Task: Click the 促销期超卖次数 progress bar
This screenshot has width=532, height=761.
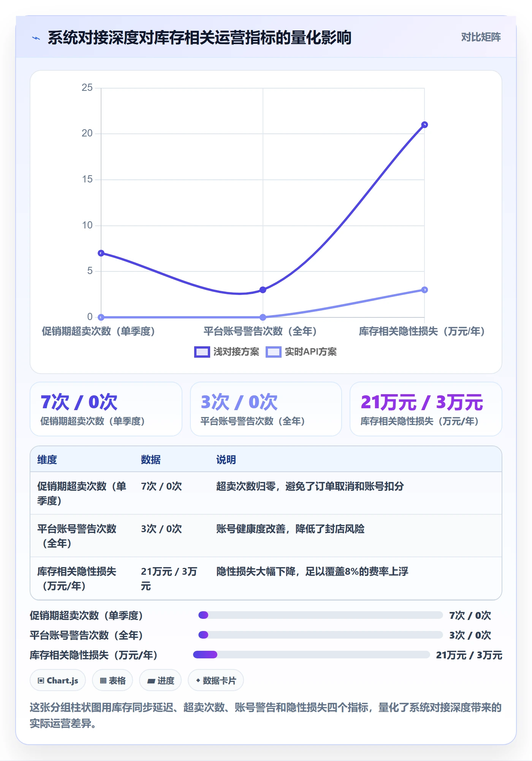Action: [x=320, y=615]
